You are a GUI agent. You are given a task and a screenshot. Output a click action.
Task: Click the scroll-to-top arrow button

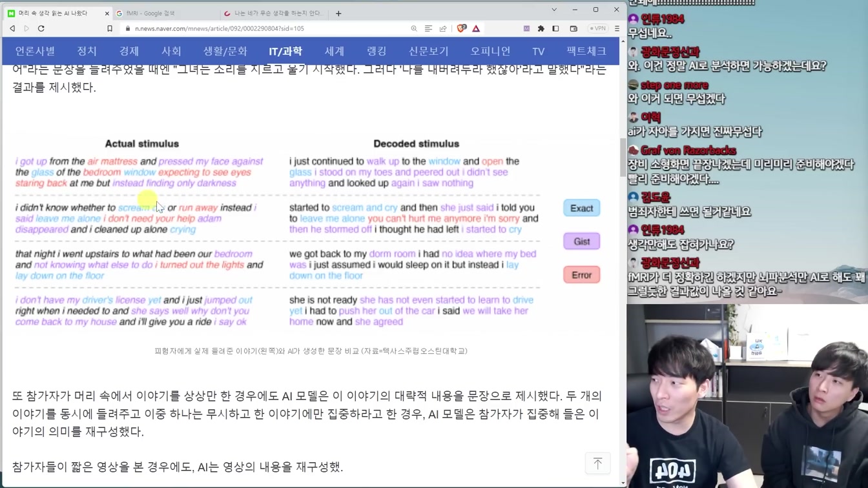coord(597,463)
